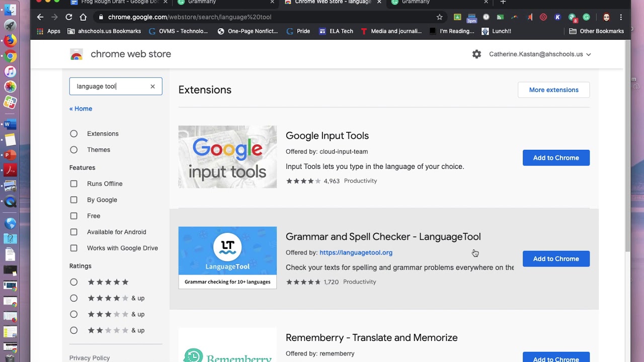This screenshot has height=362, width=644.
Task: Open Adobe Acrobat from the dock
Action: click(10, 171)
